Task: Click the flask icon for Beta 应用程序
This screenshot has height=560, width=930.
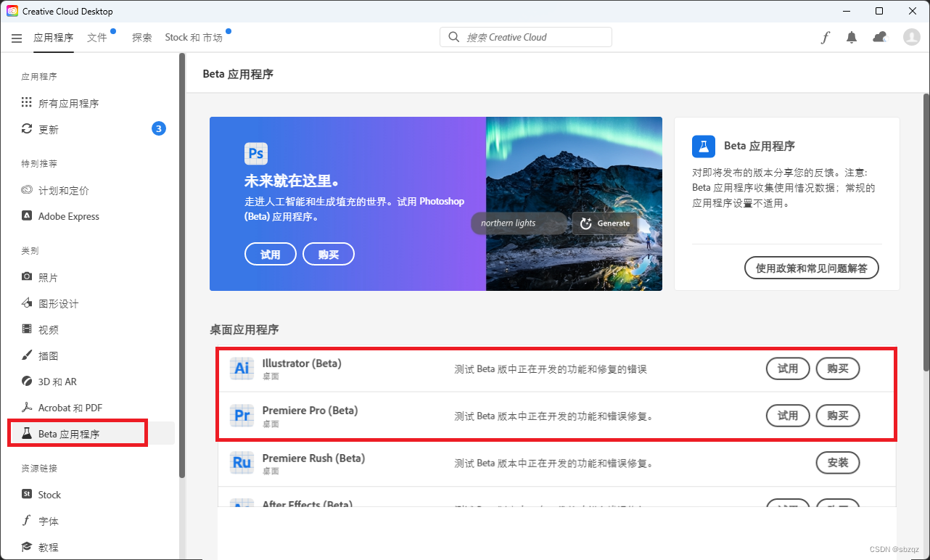Action: click(x=27, y=434)
